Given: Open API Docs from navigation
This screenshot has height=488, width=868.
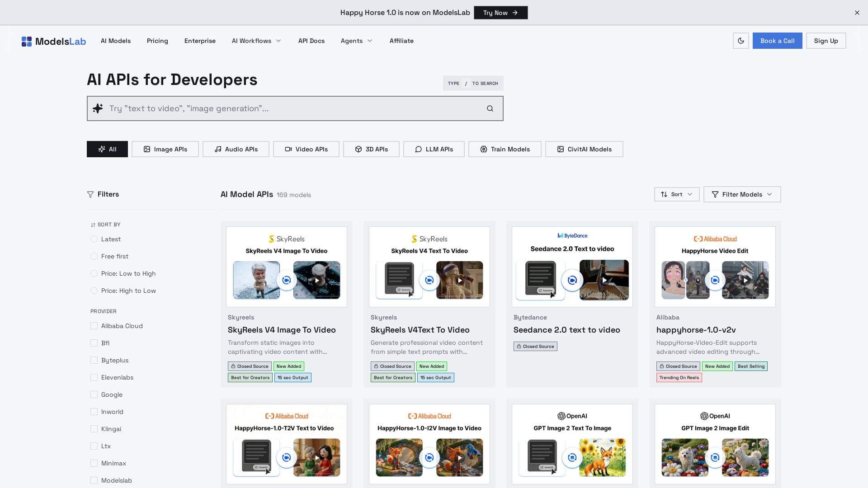Looking at the screenshot, I should coord(311,41).
